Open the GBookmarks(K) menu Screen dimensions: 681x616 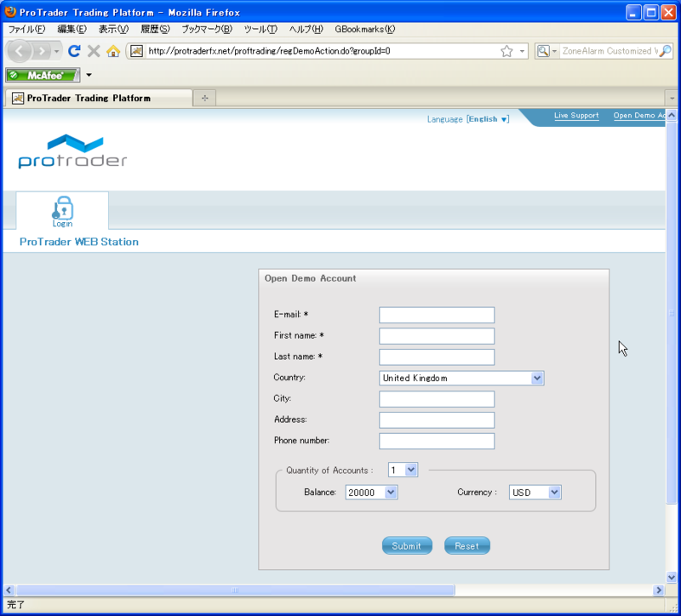pyautogui.click(x=365, y=29)
